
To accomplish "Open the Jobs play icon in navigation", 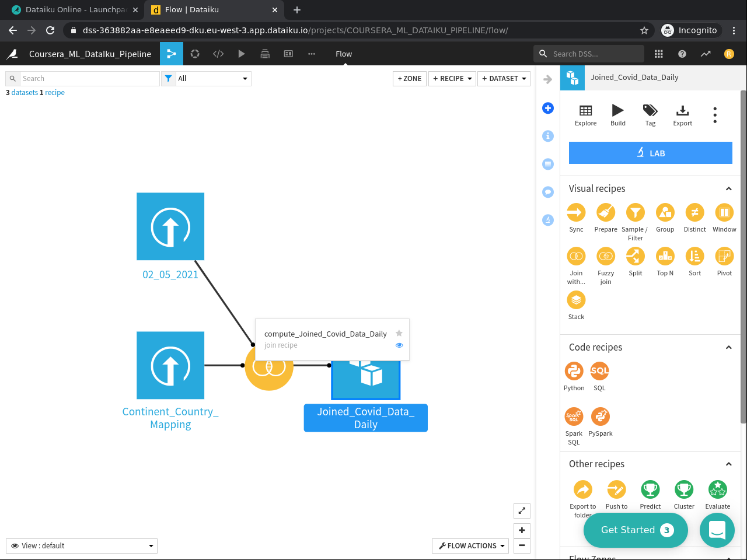I will point(242,54).
